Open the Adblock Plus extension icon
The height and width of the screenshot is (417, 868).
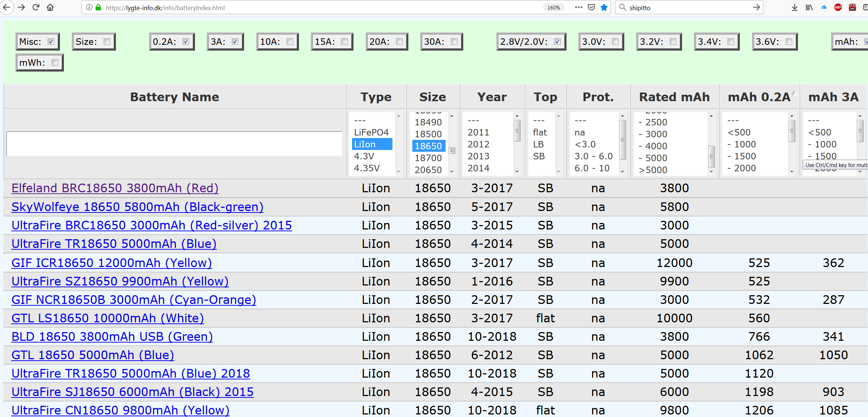838,7
